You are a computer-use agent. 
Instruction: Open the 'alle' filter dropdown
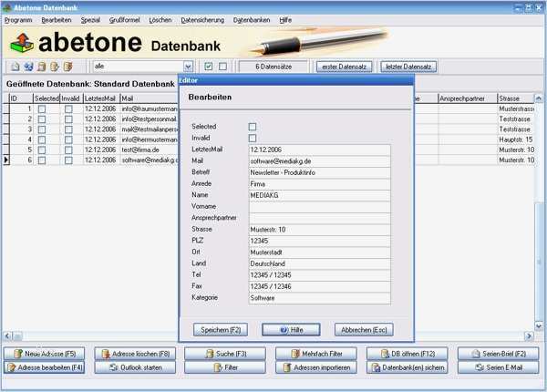coord(188,67)
